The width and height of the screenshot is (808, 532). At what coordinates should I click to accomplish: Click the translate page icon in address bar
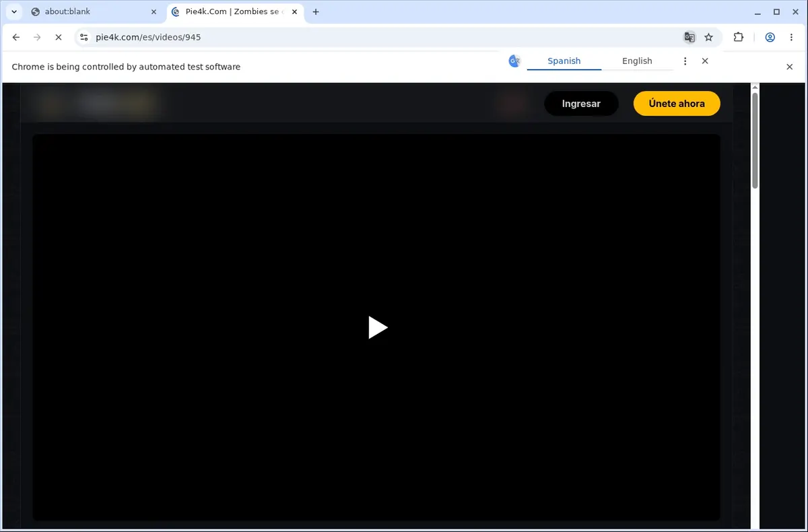(x=689, y=37)
